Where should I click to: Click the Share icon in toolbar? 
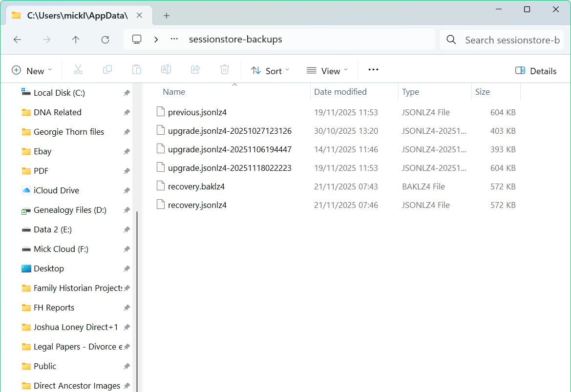coord(195,70)
